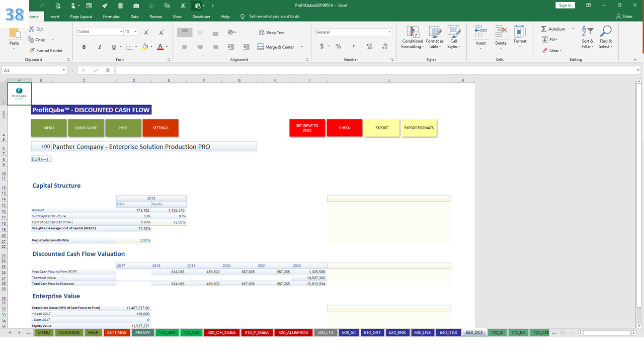
Task: Click the red SETTINGS worksheet button
Action: (x=160, y=128)
